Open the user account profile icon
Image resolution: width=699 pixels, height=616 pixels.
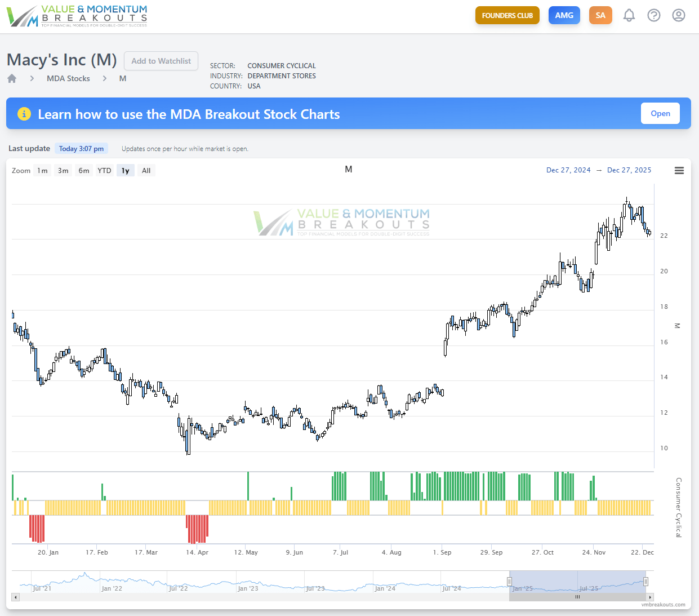tap(679, 15)
